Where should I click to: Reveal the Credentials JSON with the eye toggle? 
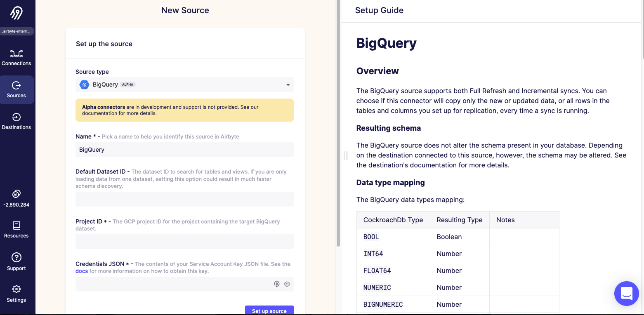point(287,284)
